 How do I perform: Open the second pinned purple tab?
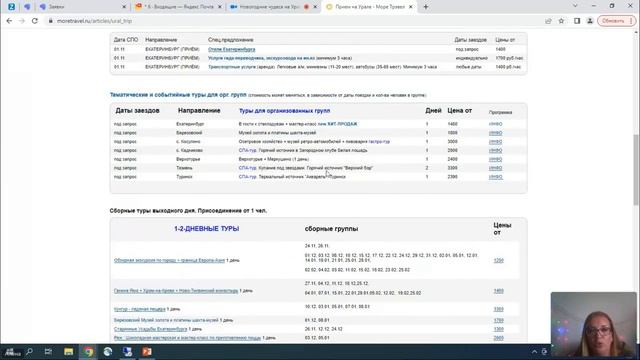27,7
